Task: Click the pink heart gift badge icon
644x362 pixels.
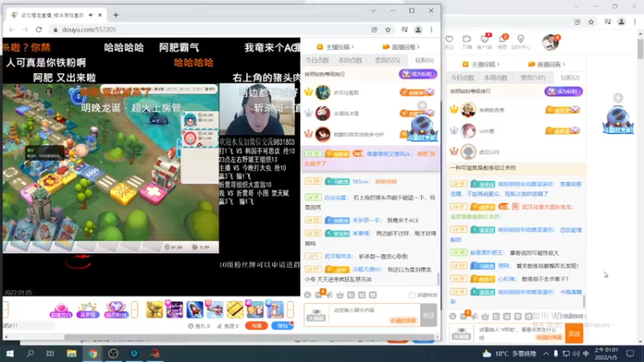Action: tap(61, 310)
